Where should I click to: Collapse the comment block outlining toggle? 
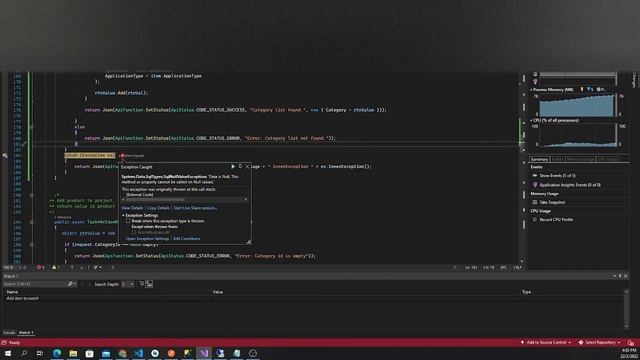click(32, 195)
